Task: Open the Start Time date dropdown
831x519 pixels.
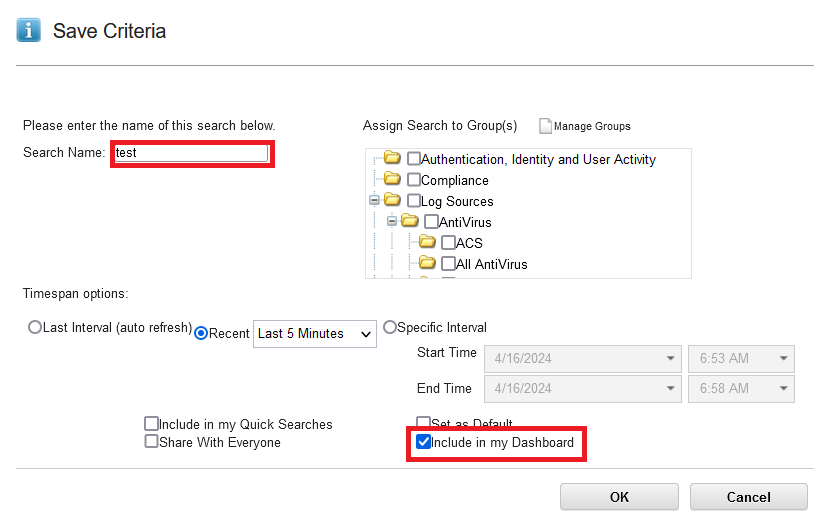Action: [583, 359]
